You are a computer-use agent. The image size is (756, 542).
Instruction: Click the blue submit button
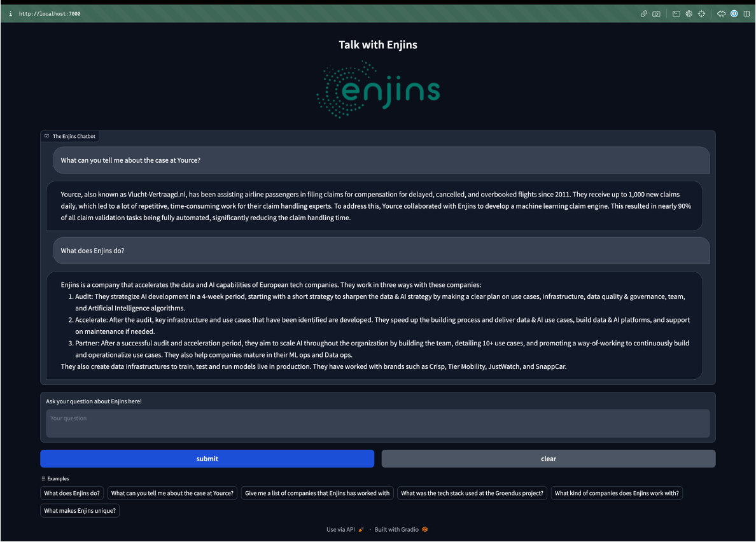coord(207,459)
